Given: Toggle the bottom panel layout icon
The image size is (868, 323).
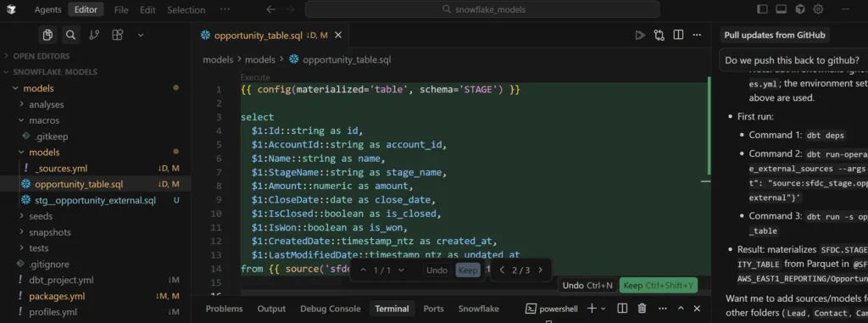Looking at the screenshot, I should coord(781,9).
